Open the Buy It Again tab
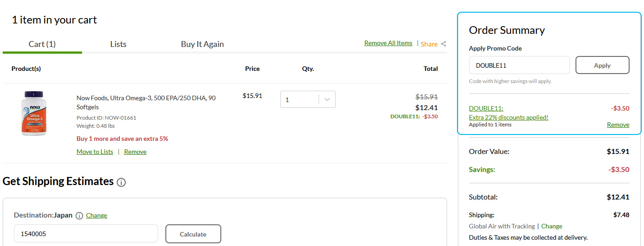644x246 pixels. [202, 44]
